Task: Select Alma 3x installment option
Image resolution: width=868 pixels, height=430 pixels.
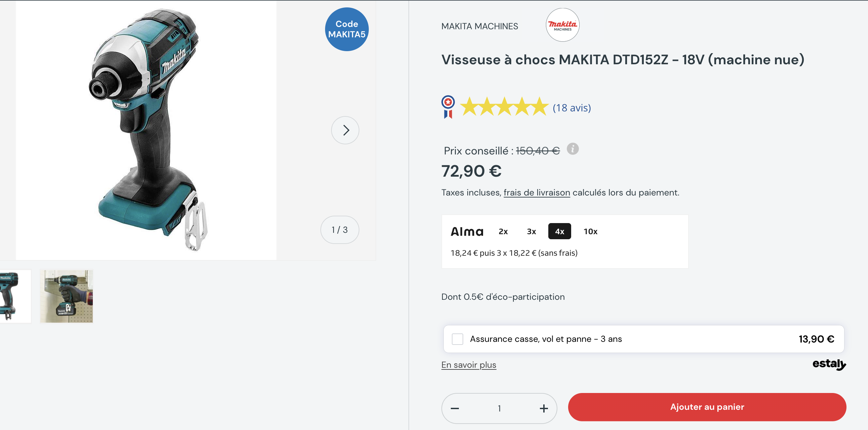Action: click(531, 231)
